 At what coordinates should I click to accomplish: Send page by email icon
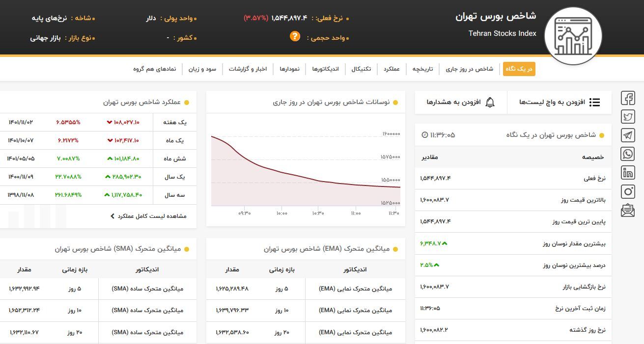point(628,210)
